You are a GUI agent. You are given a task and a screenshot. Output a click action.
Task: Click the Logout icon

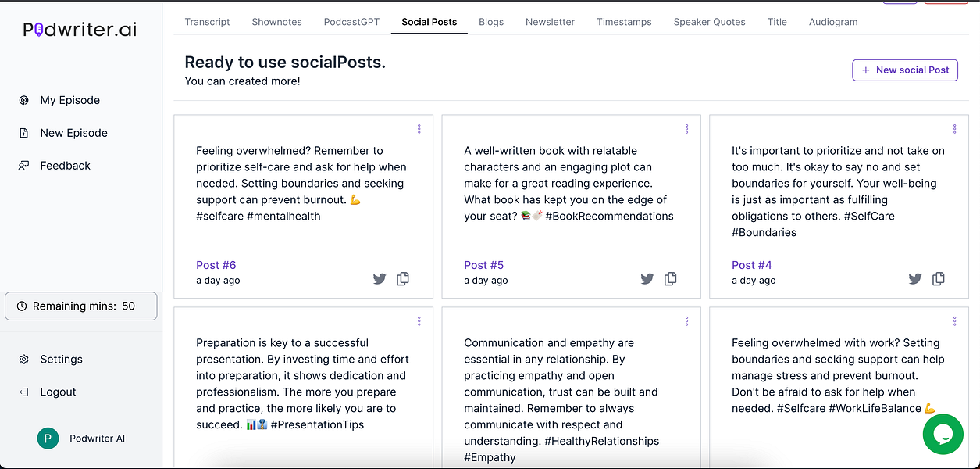coord(24,392)
